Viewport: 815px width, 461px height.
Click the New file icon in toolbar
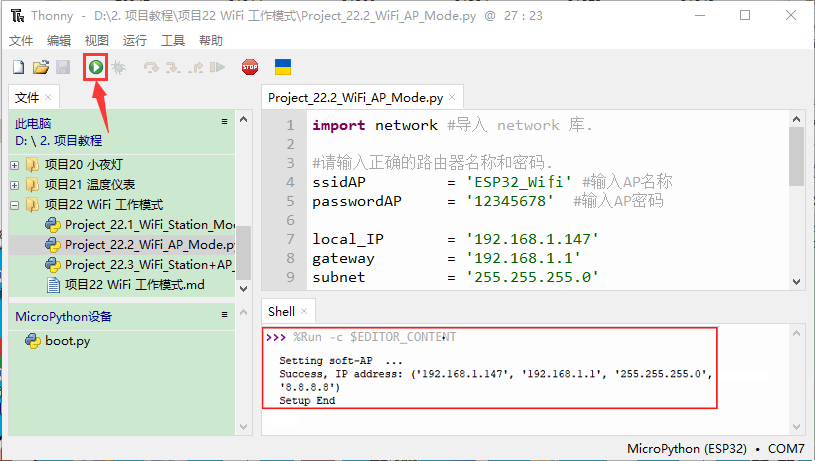coord(18,68)
